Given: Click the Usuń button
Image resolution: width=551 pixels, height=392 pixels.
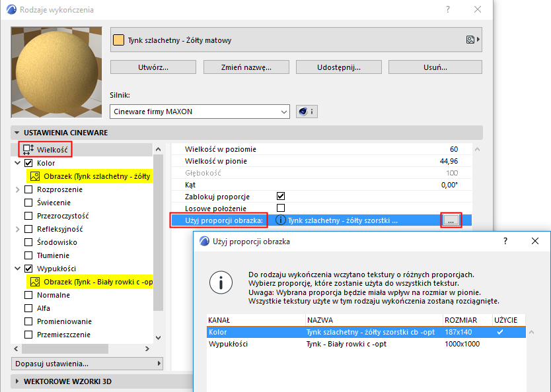Looking at the screenshot, I should click(435, 67).
